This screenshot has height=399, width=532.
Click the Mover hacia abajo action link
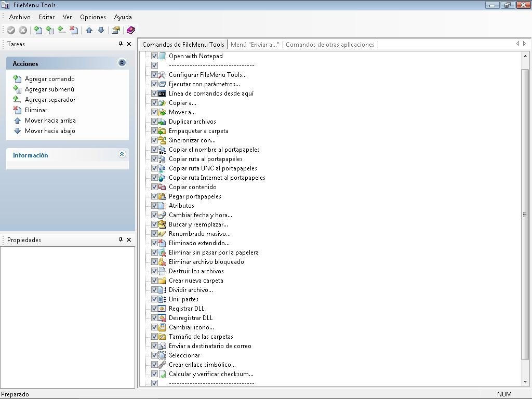pos(50,131)
